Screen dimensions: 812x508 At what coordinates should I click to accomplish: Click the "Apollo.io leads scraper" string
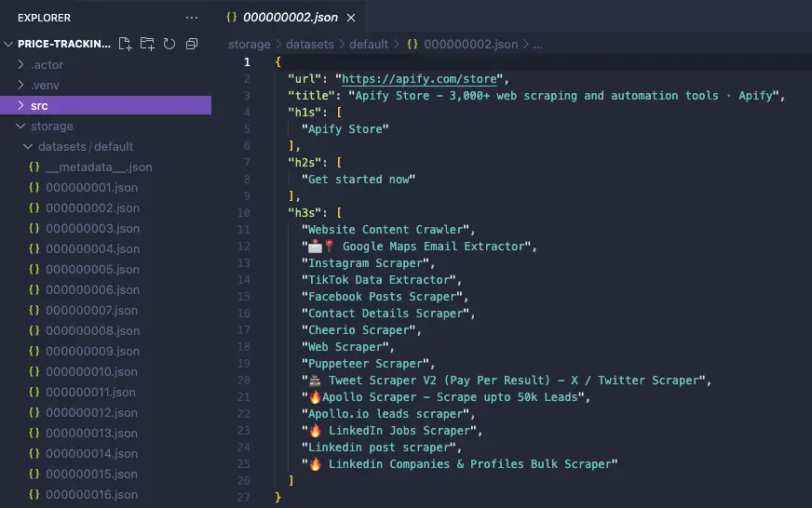coord(386,414)
